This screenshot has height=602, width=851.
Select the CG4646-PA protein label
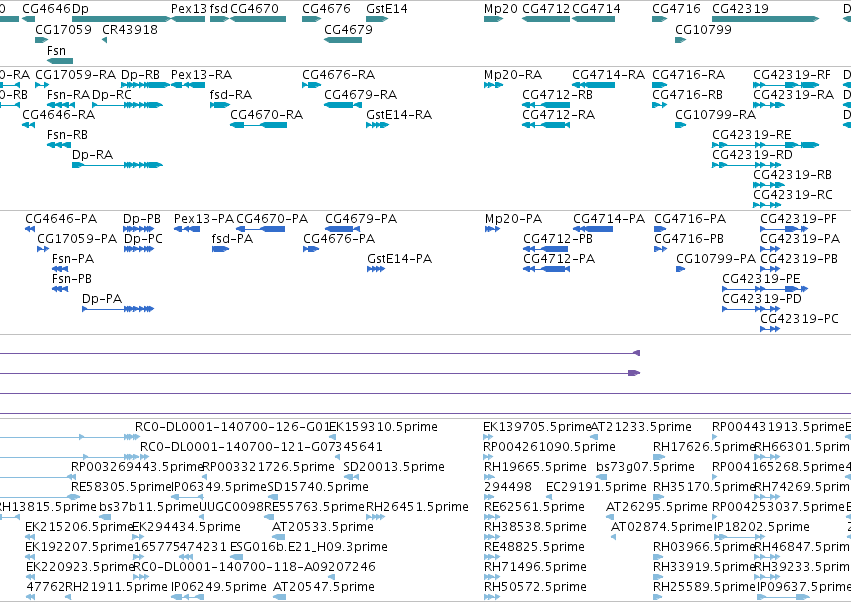pyautogui.click(x=61, y=219)
